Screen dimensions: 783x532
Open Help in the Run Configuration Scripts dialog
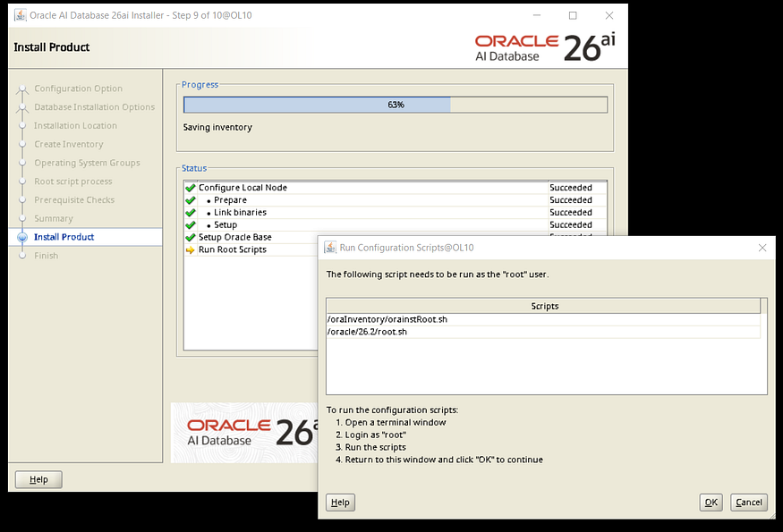pos(341,502)
